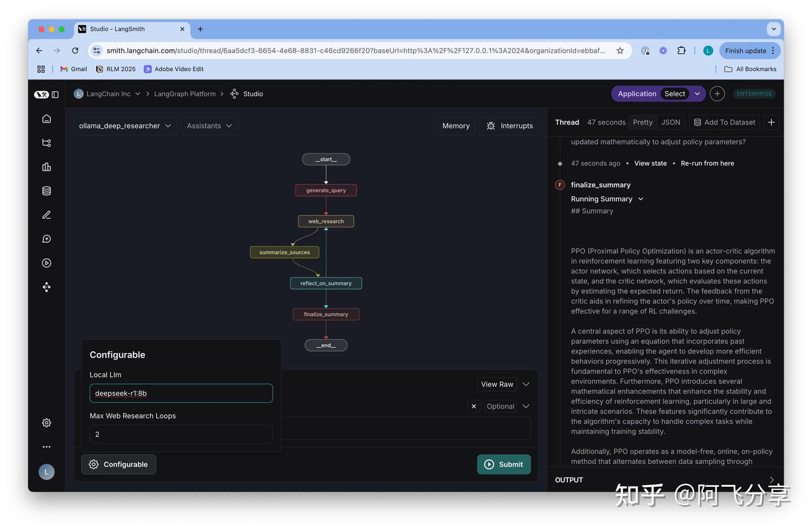Open the View Raw dropdown chevron
Screen dimensions: 812x529
pyautogui.click(x=526, y=385)
